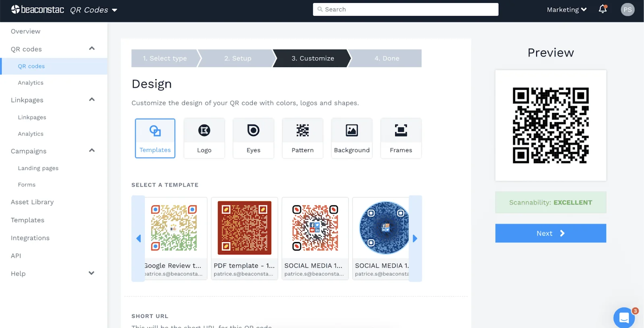Screen dimensions: 644x328
Task: Go back to Select type step
Action: [165, 58]
